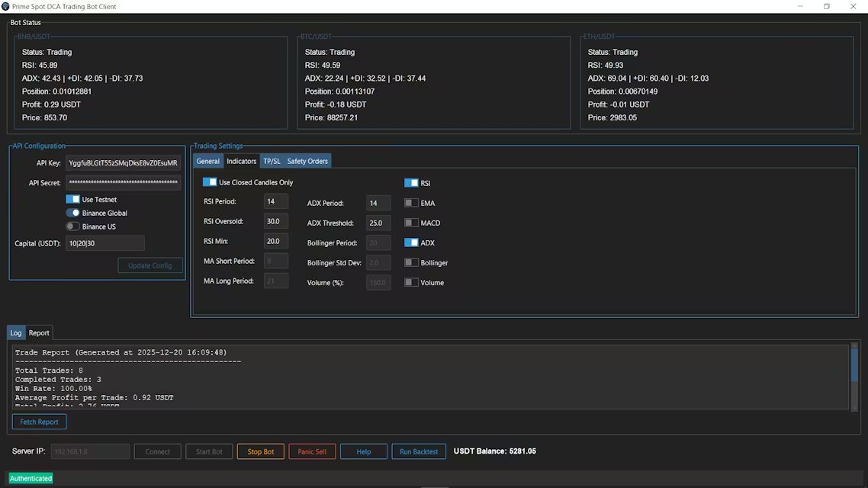
Task: Click BNB/USDT price 853.70
Action: click(44, 118)
